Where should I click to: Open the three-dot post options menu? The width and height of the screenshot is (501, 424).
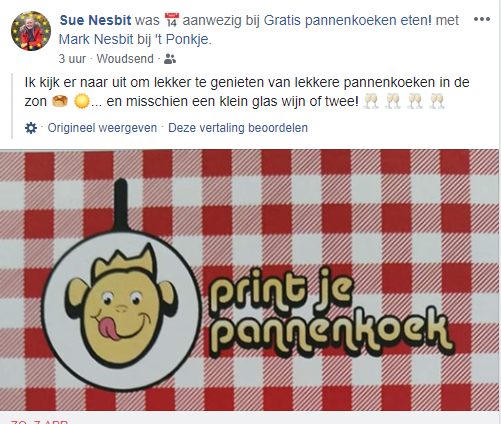tap(482, 19)
